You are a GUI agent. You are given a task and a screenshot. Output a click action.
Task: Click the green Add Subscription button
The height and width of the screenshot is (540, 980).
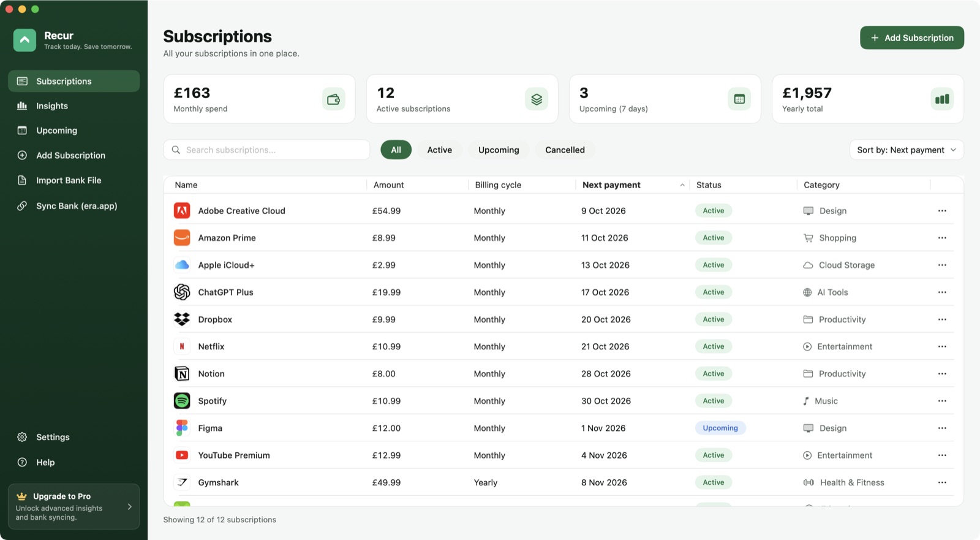(911, 38)
